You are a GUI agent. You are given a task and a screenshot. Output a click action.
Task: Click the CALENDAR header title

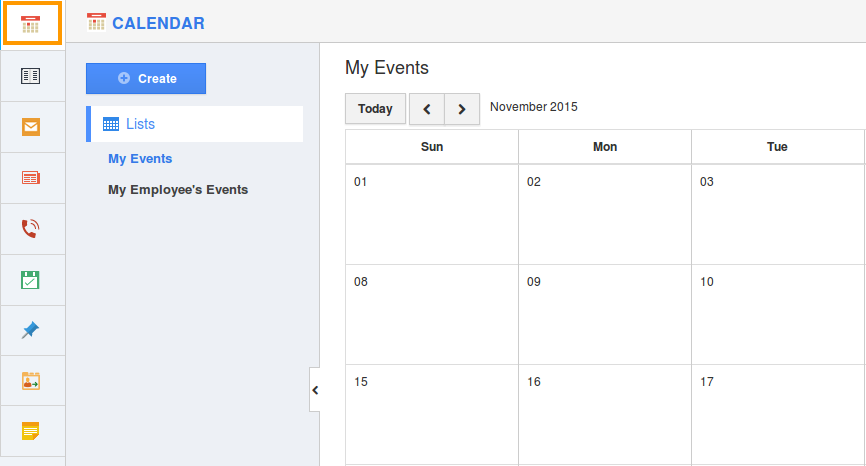[159, 23]
